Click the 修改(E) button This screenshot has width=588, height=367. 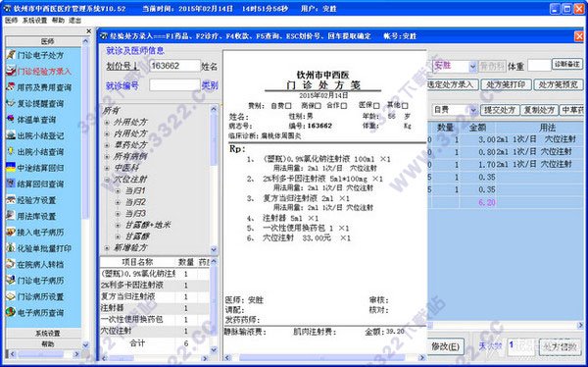click(446, 346)
